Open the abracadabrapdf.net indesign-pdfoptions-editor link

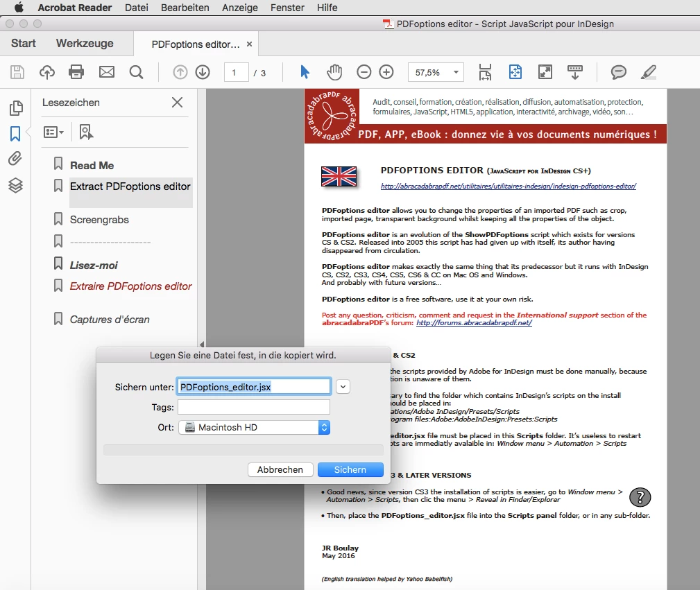coord(509,186)
